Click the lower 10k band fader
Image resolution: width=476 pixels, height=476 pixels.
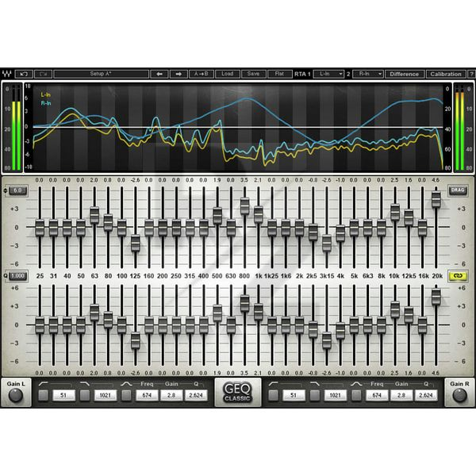(x=395, y=309)
